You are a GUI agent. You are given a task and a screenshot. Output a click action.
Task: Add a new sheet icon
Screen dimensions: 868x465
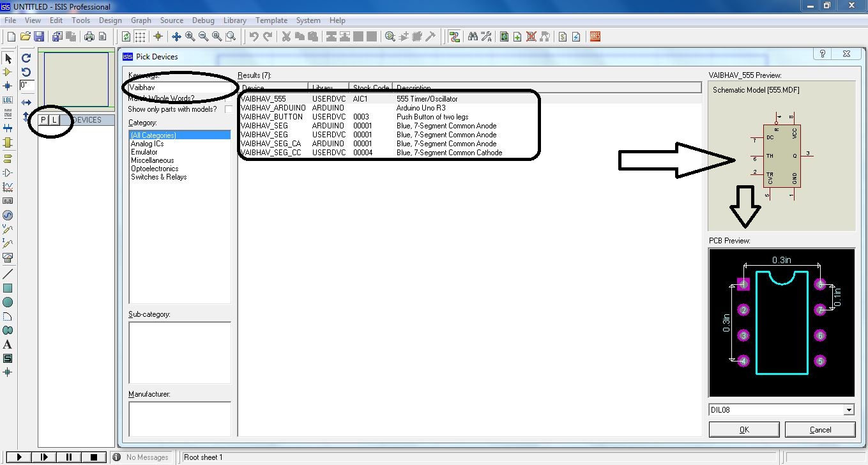tap(517, 36)
